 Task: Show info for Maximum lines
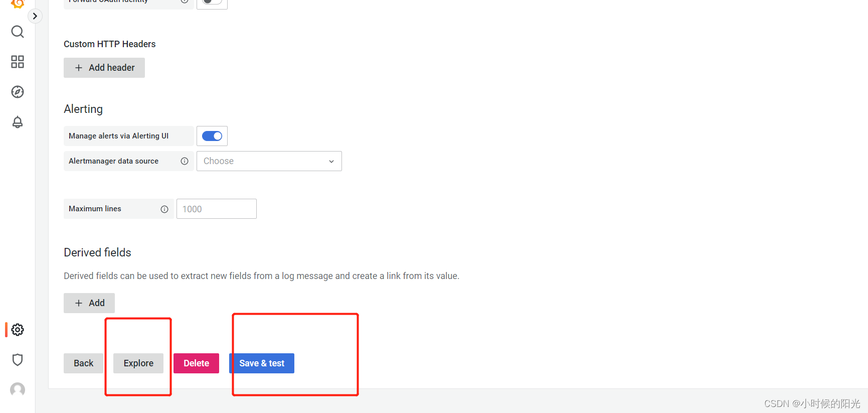coord(164,209)
